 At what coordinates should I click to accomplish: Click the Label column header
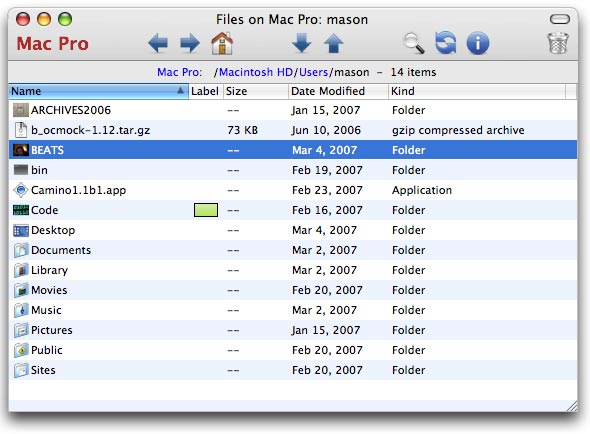[205, 91]
